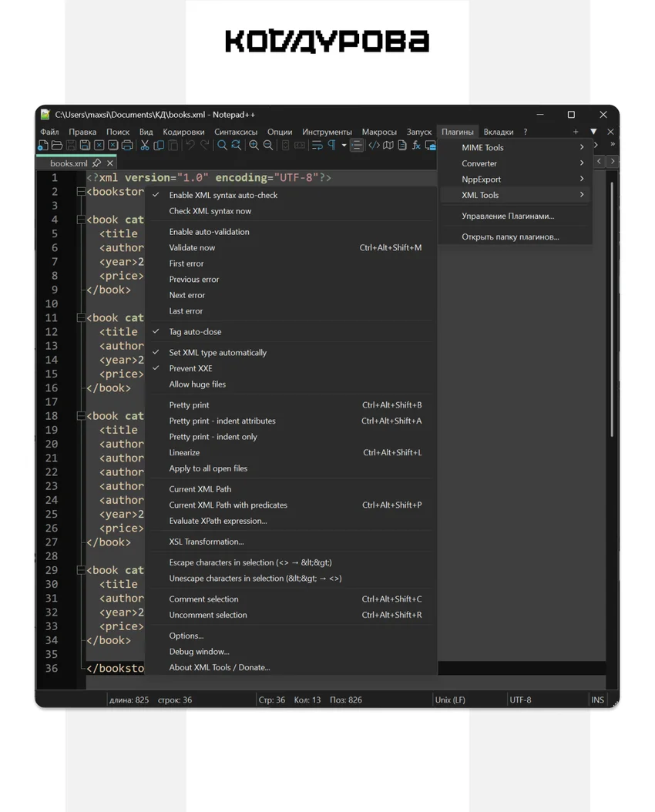Click the Open file folder icon

pyautogui.click(x=57, y=146)
